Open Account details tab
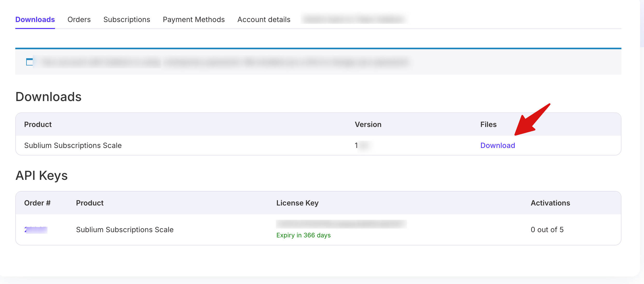Viewport: 644px width, 284px height. click(x=264, y=19)
